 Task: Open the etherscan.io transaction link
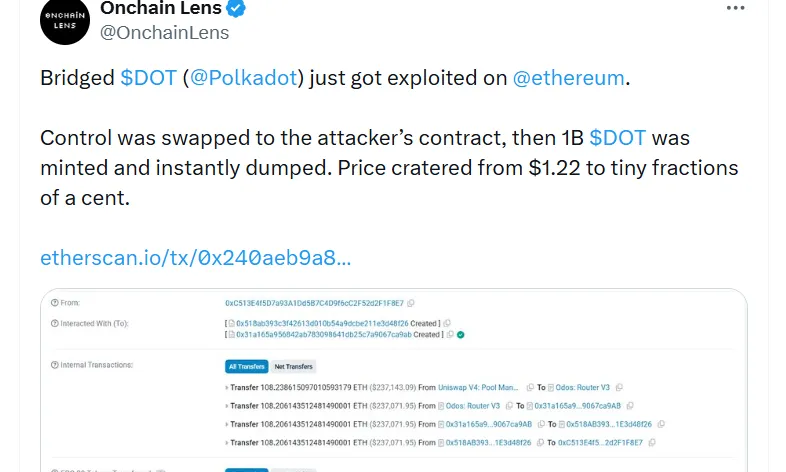[x=195, y=257]
